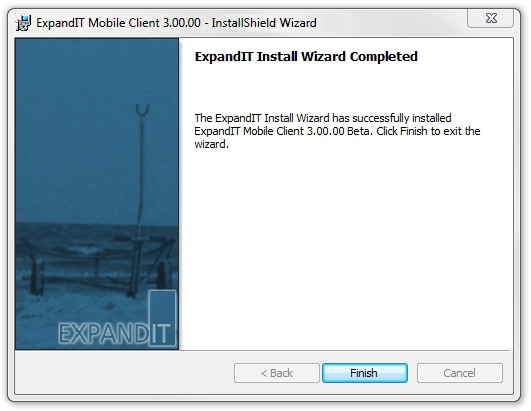Click the words InstallShield Wizard in the title bar
This screenshot has height=411, width=531.
tap(264, 23)
